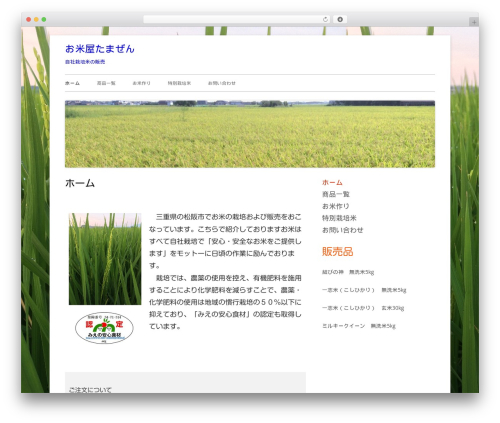Open the site title お米屋たまぜん
The width and height of the screenshot is (500, 423).
click(x=100, y=49)
